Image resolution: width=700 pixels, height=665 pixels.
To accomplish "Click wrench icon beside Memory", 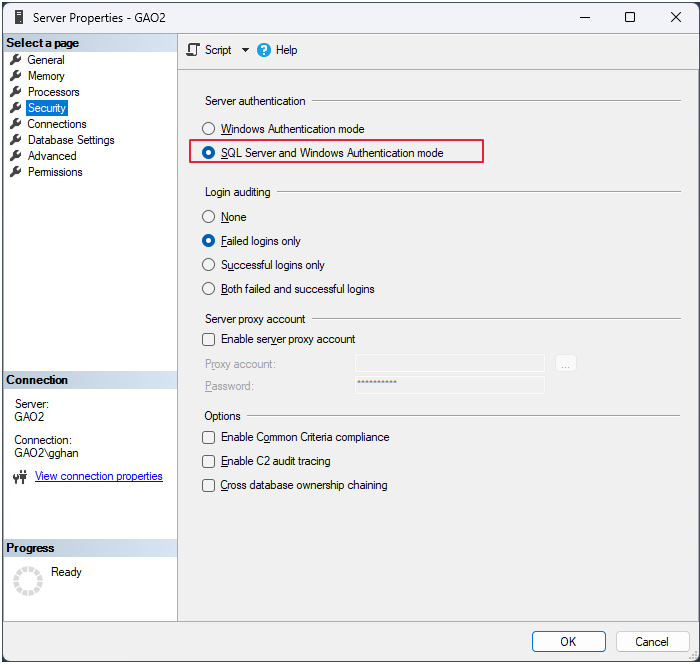I will (16, 75).
